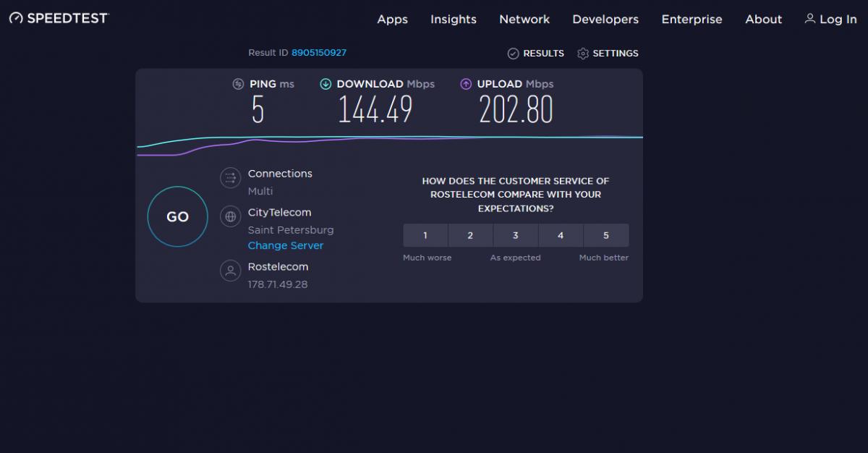
Task: Rate customer service 3, As expected
Action: [515, 235]
